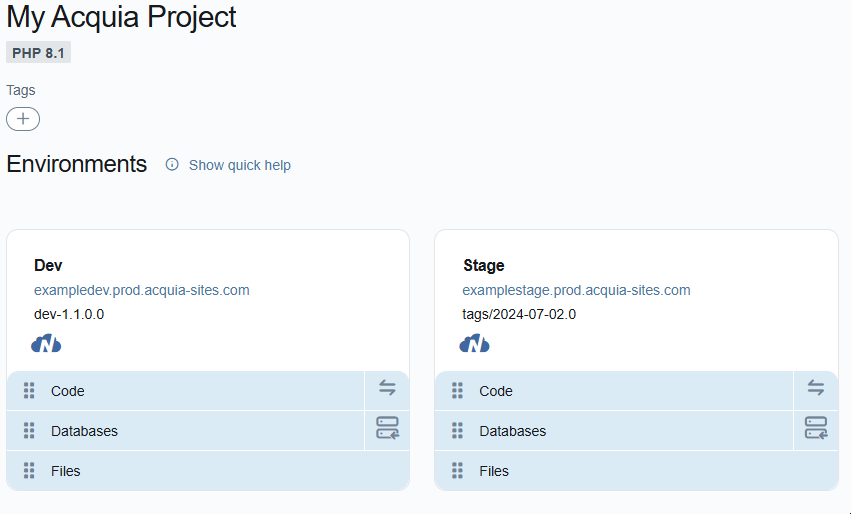Click the Dev Databases drag handle
The height and width of the screenshot is (514, 851).
[29, 431]
